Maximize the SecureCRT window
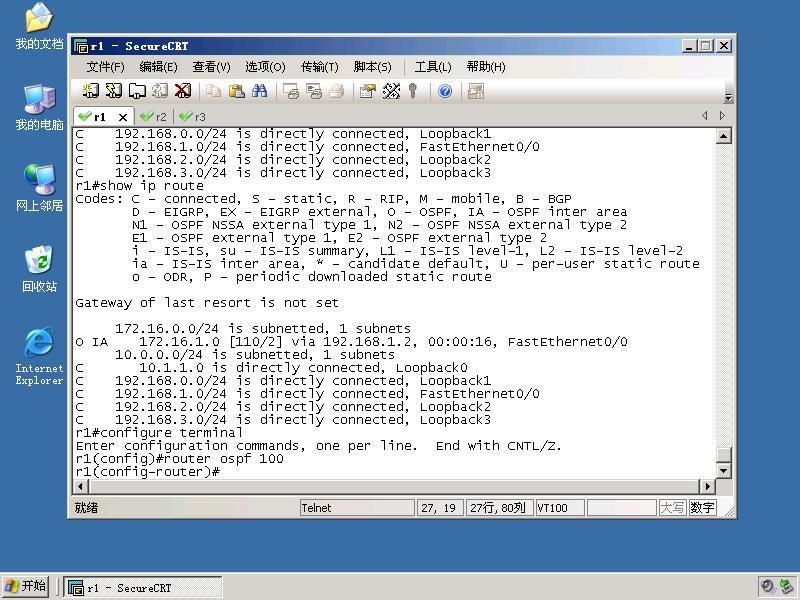The height and width of the screenshot is (600, 800). click(706, 46)
